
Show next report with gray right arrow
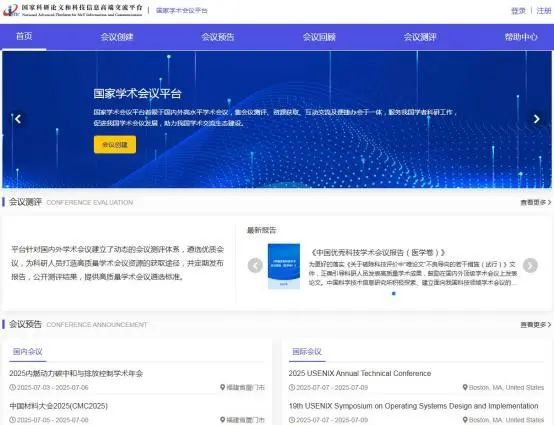point(530,265)
